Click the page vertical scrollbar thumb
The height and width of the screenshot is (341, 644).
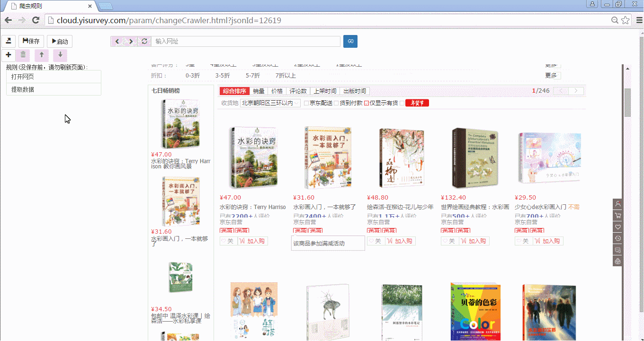coord(628,102)
